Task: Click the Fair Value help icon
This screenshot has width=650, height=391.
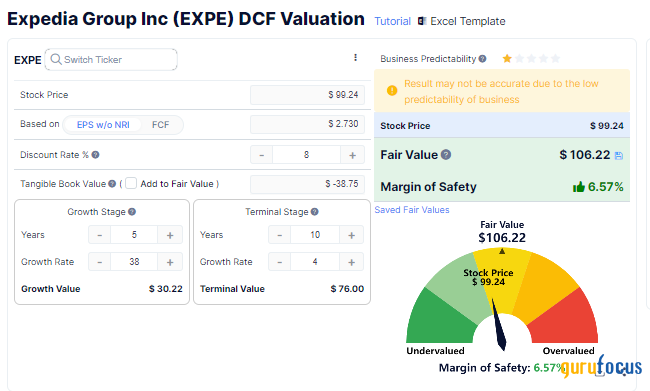Action: coord(446,155)
